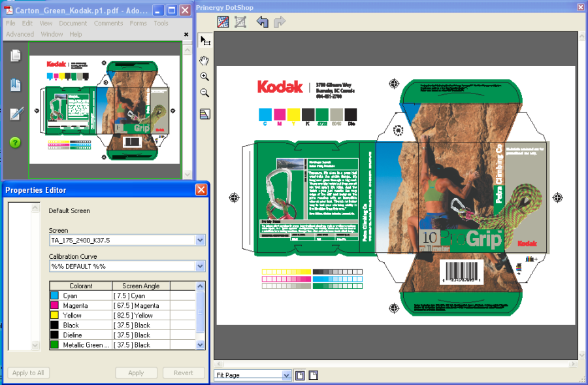Select the Hand pan tool

click(x=204, y=60)
